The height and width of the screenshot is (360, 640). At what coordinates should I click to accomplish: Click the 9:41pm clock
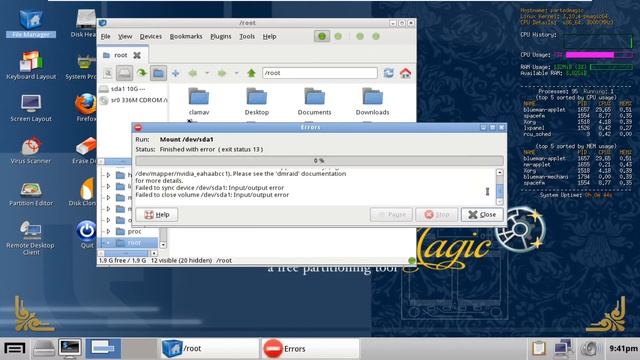tap(623, 349)
